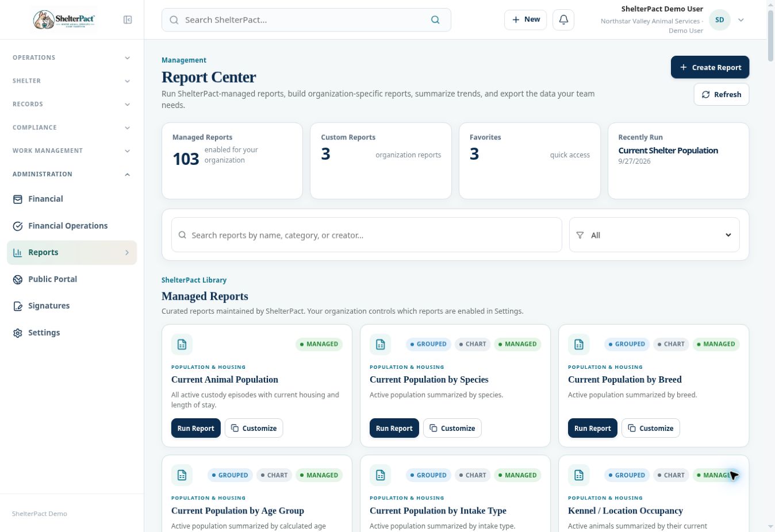
Task: Run Current Population by Breed report
Action: point(593,429)
